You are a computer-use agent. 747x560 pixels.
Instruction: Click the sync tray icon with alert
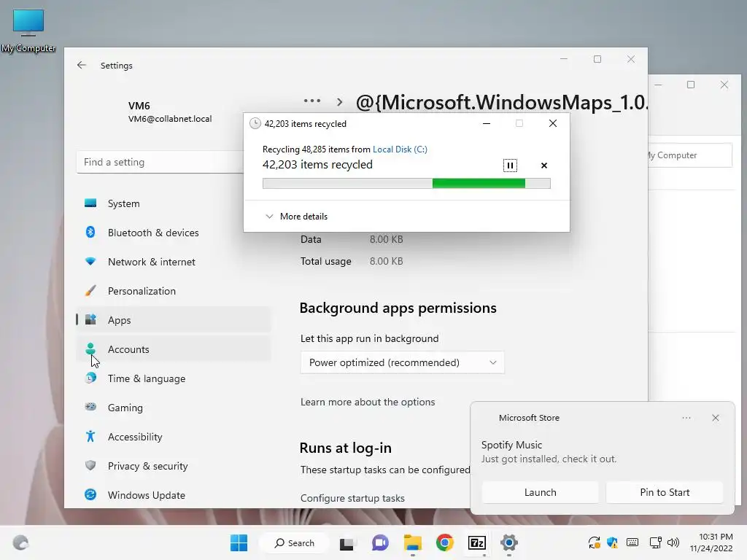[x=594, y=542]
